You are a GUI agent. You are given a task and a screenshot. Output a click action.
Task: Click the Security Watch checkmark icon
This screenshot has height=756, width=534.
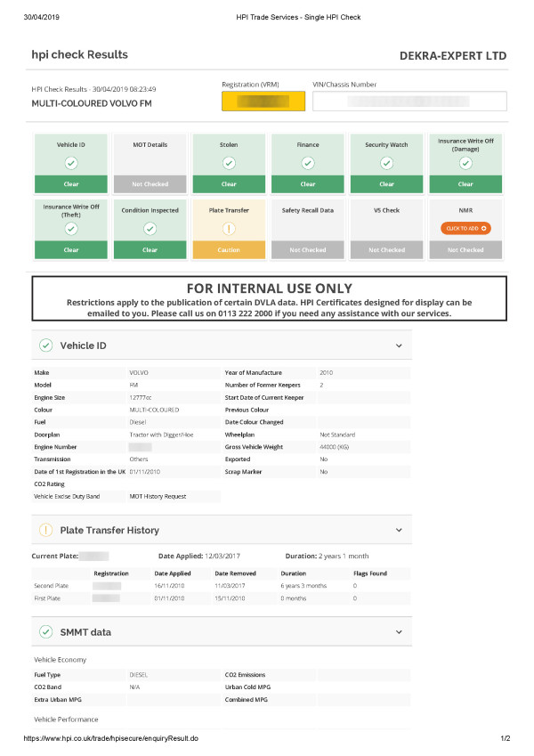click(x=386, y=163)
